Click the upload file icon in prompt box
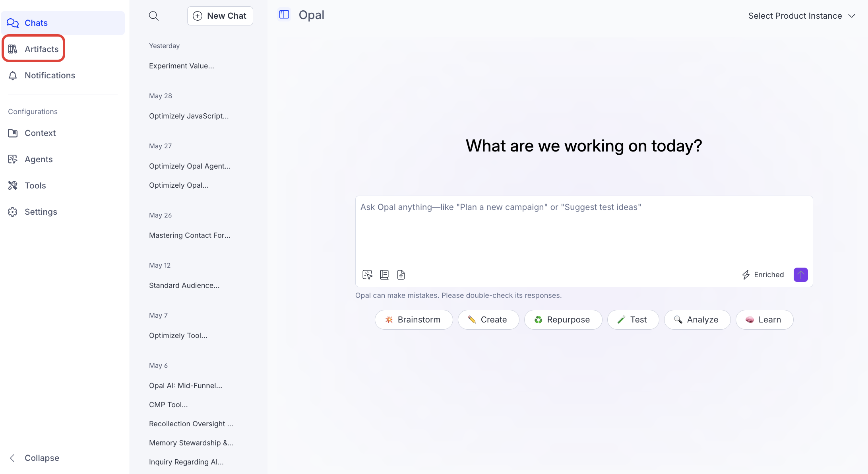This screenshot has width=868, height=474. click(401, 275)
